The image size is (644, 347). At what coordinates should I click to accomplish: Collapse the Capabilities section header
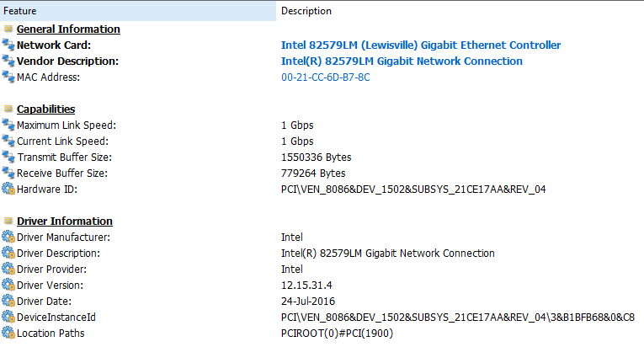pyautogui.click(x=46, y=109)
